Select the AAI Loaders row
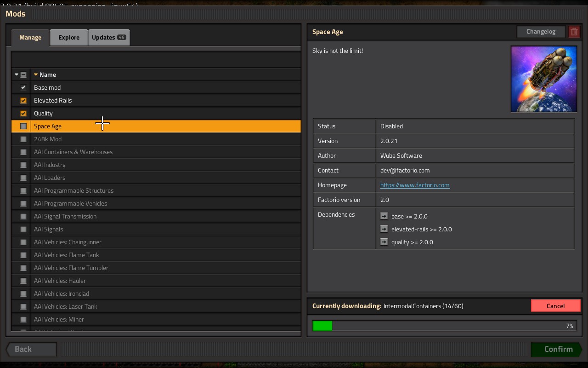Image resolution: width=588 pixels, height=368 pixels. [156, 178]
